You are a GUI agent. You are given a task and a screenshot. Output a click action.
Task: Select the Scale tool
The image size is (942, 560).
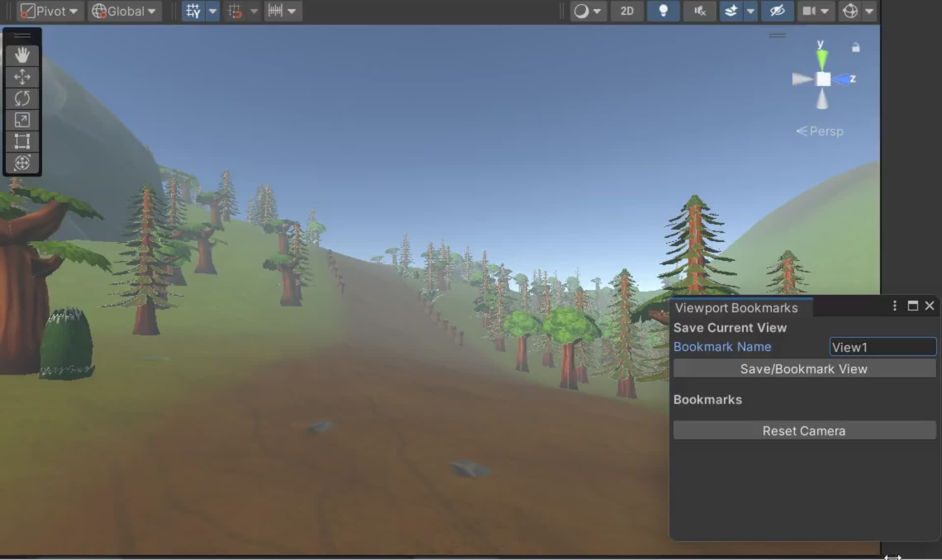coord(22,120)
